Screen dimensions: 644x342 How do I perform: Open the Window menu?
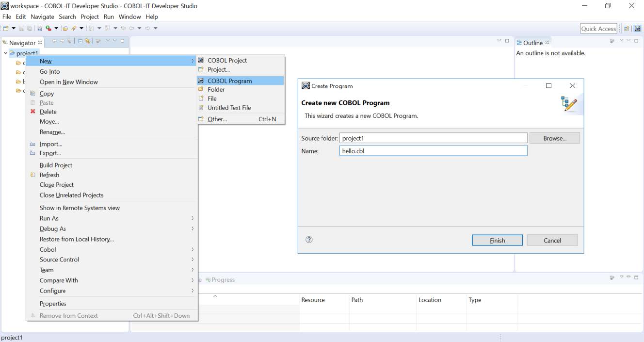pyautogui.click(x=129, y=16)
